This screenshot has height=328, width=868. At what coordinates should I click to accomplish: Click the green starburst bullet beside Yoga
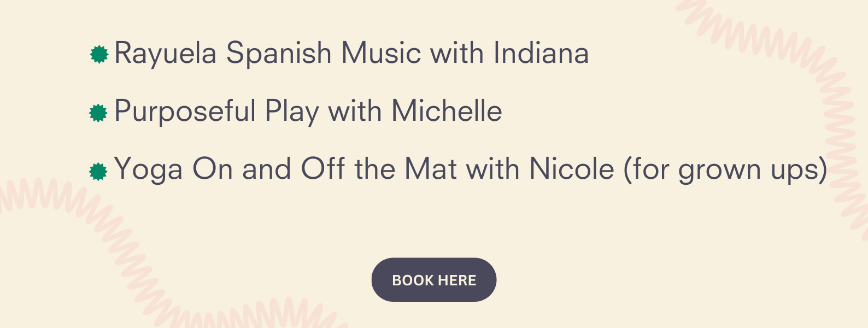(98, 171)
